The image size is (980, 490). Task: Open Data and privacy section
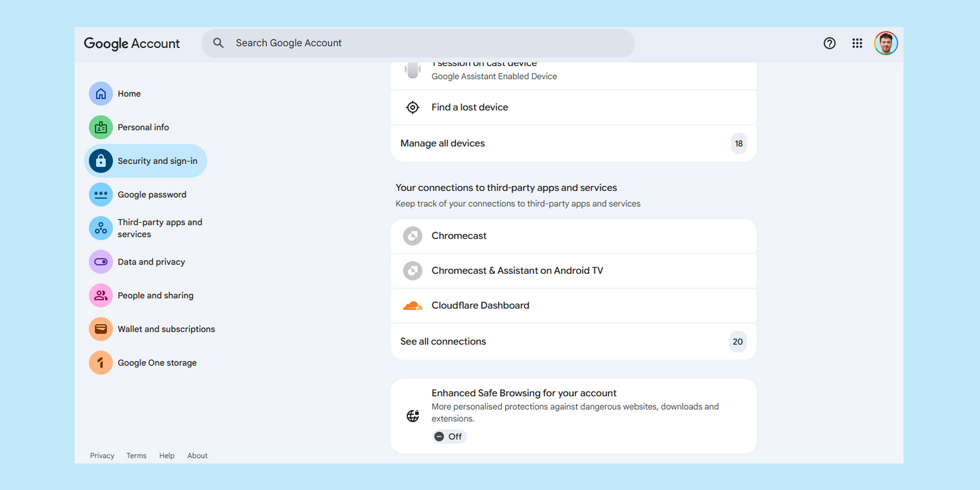coord(151,262)
